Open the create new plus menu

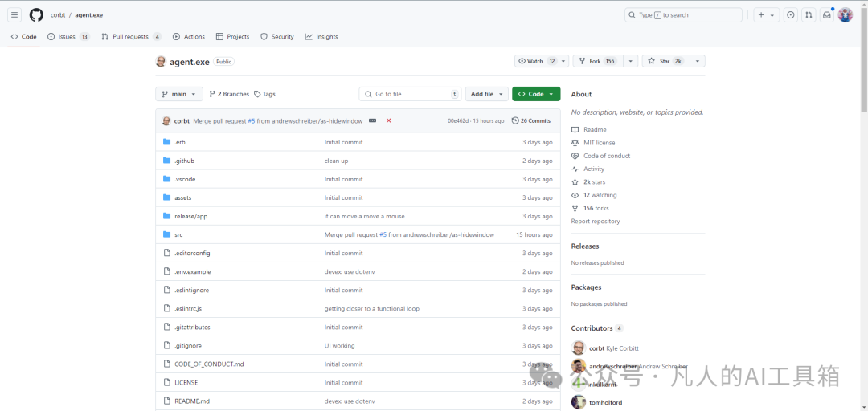point(767,15)
